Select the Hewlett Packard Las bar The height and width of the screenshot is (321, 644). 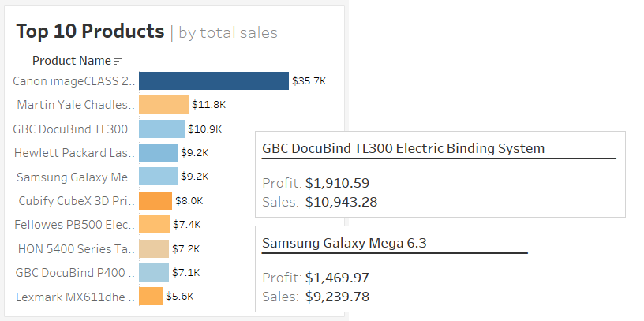point(158,152)
